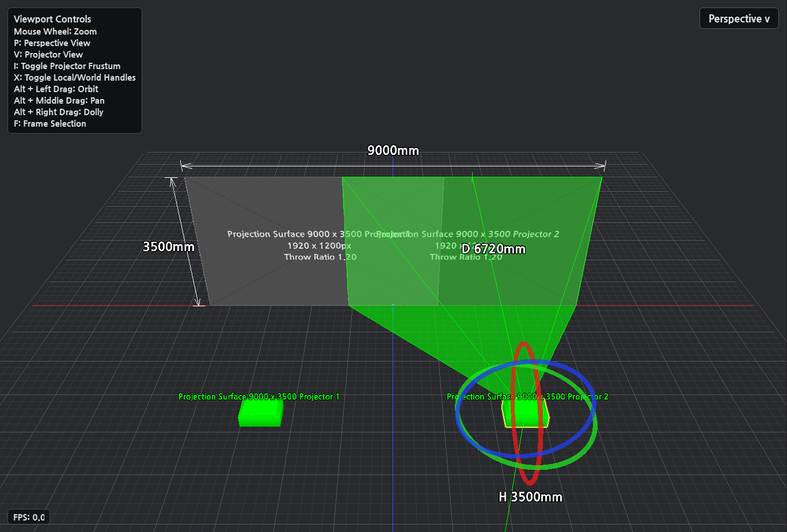Image resolution: width=787 pixels, height=532 pixels.
Task: Click the Toggle Projector Frustum hint line
Action: tap(67, 66)
